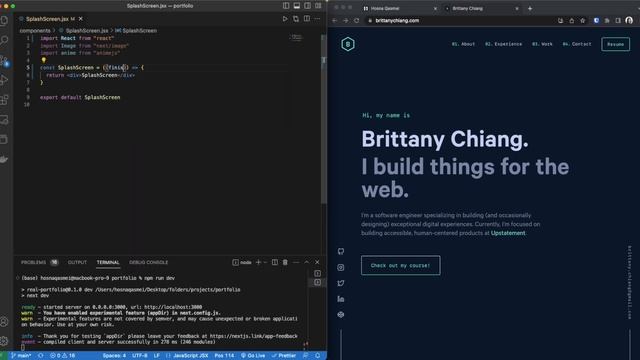Switch to the PROBLEMS panel tab
Screen dimensions: 640x360
tap(40, 262)
